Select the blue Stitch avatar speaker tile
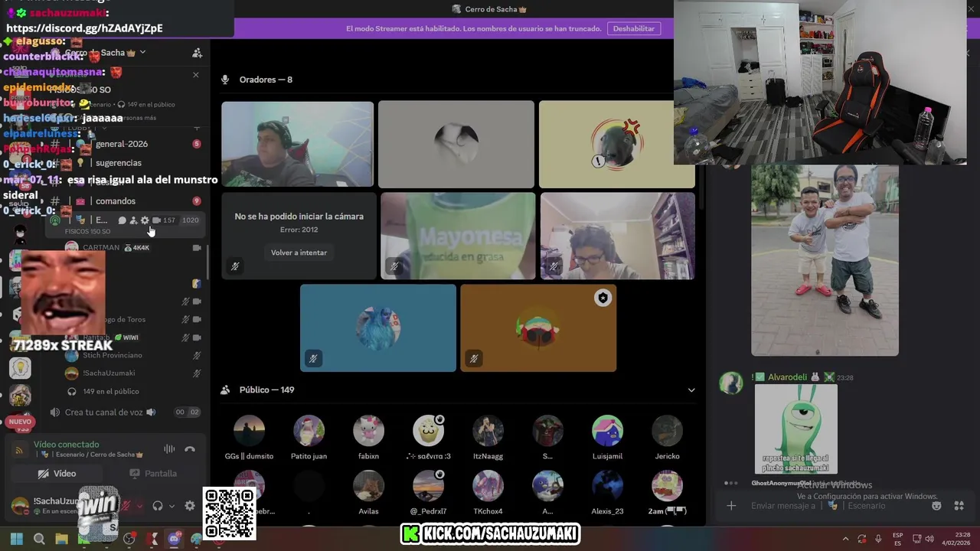 378,328
